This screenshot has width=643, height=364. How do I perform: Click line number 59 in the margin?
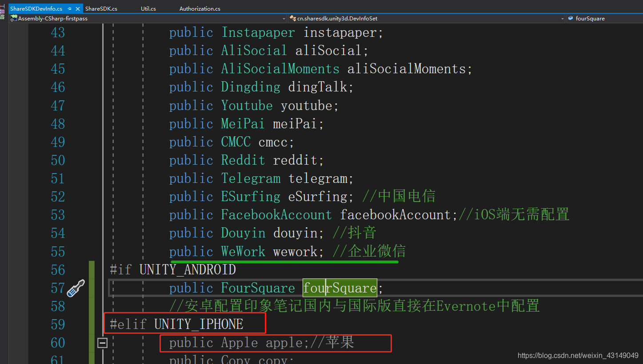pos(58,324)
